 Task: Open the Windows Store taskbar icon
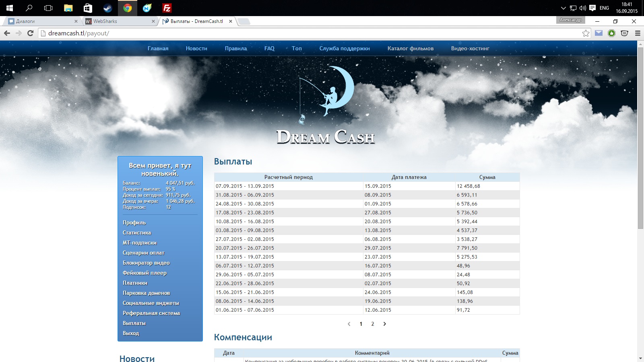tap(88, 8)
